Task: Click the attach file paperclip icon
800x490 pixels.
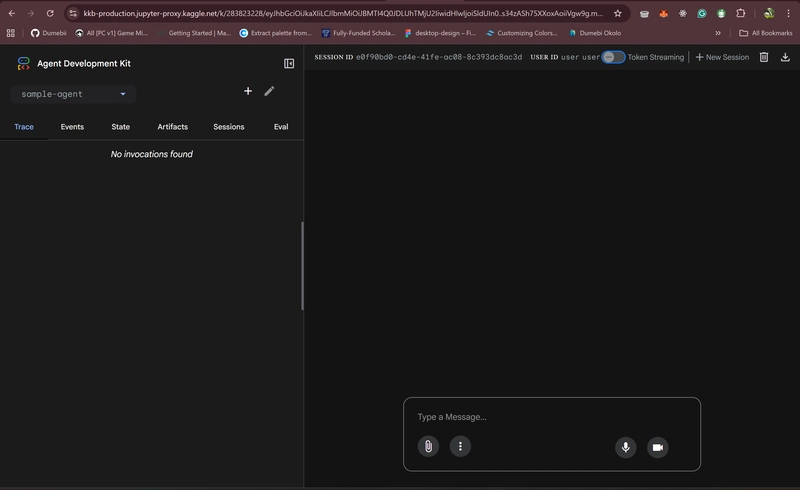Action: 428,447
